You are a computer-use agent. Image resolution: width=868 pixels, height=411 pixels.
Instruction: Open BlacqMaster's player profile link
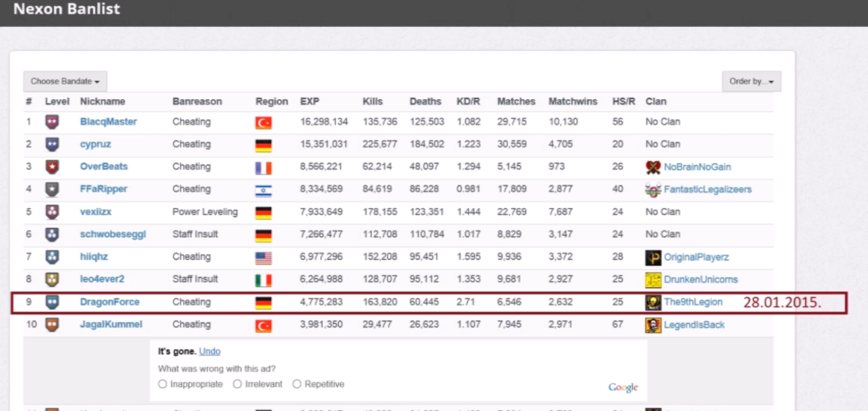click(109, 121)
